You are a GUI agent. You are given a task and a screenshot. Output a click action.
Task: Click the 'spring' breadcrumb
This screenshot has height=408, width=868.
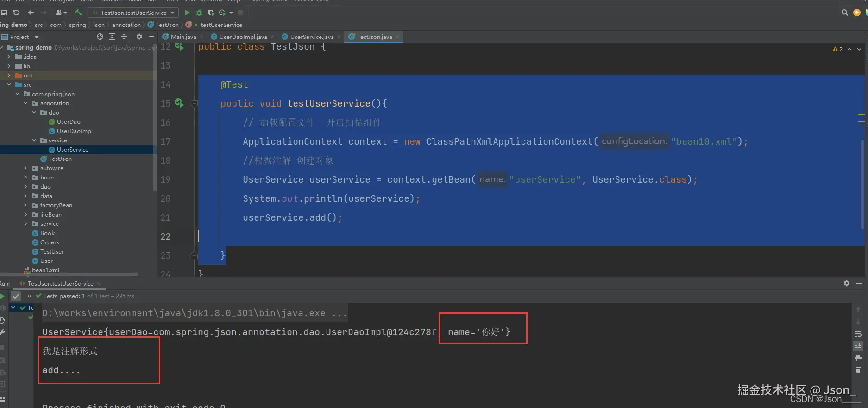pyautogui.click(x=77, y=25)
